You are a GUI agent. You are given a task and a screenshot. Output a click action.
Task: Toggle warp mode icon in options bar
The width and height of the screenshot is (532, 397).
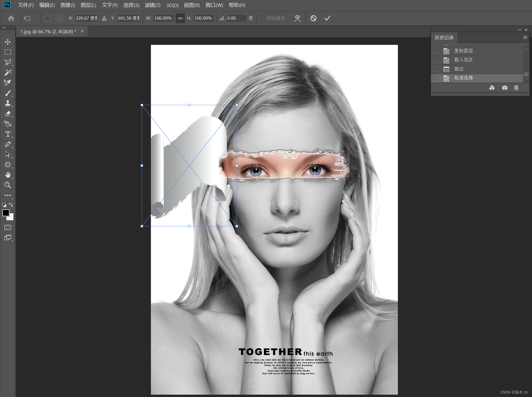tap(297, 18)
